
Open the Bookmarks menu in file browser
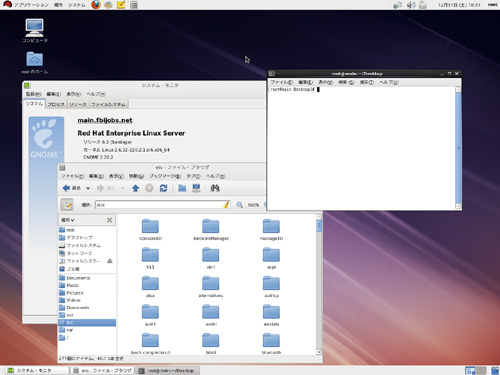[x=165, y=176]
